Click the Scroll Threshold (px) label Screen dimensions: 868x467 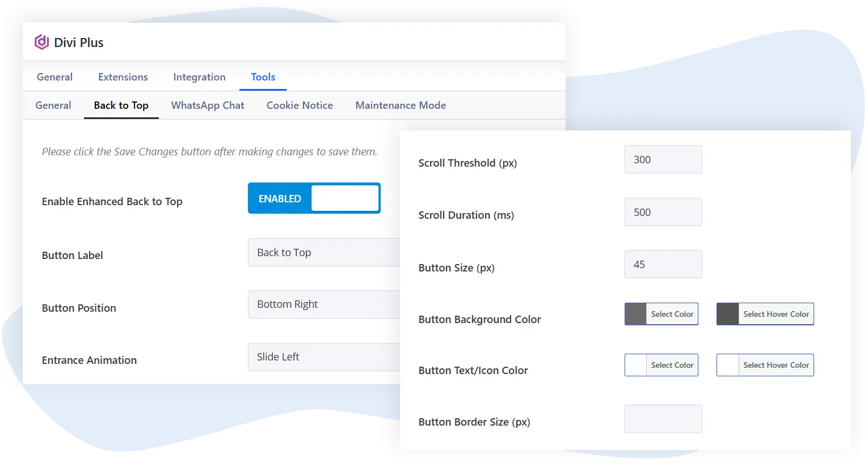pyautogui.click(x=467, y=163)
